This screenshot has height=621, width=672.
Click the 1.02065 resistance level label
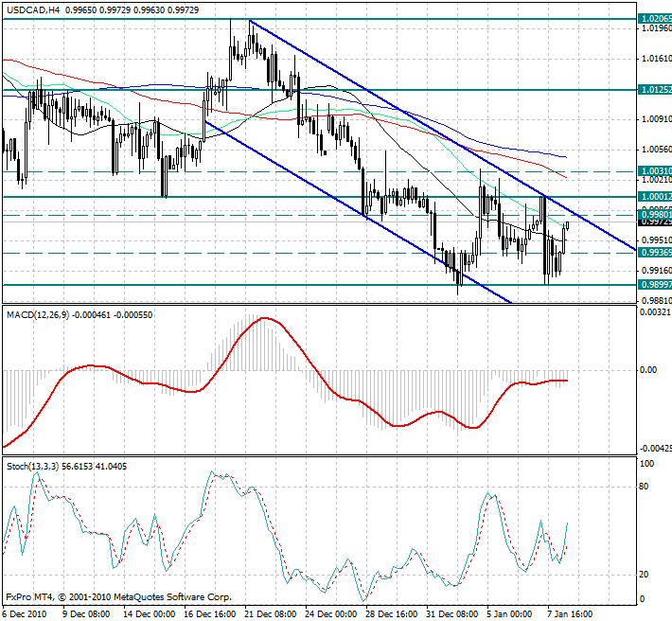pyautogui.click(x=655, y=18)
